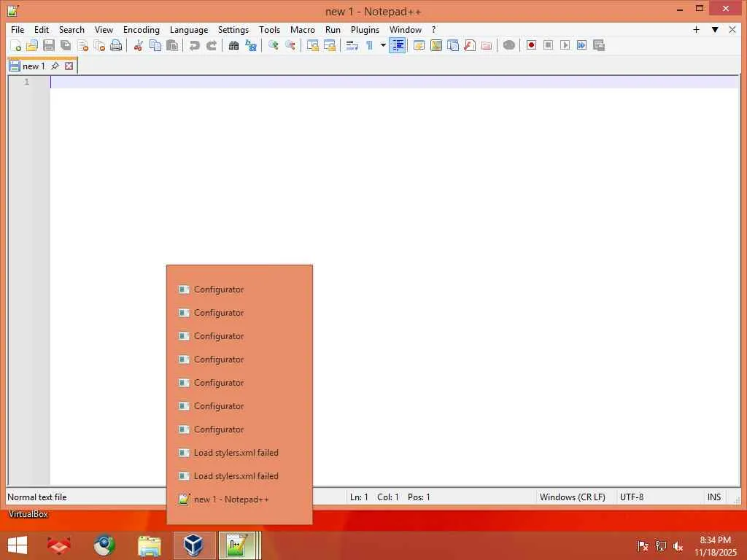Open the down-arrow tab list dropdown
747x560 pixels.
pyautogui.click(x=715, y=29)
